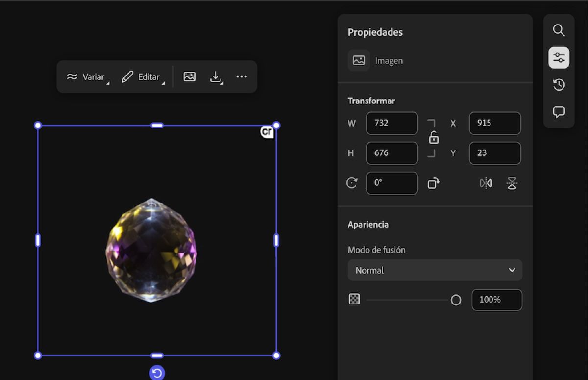This screenshot has height=380, width=588.
Task: Open the more options ellipsis menu
Action: point(242,77)
